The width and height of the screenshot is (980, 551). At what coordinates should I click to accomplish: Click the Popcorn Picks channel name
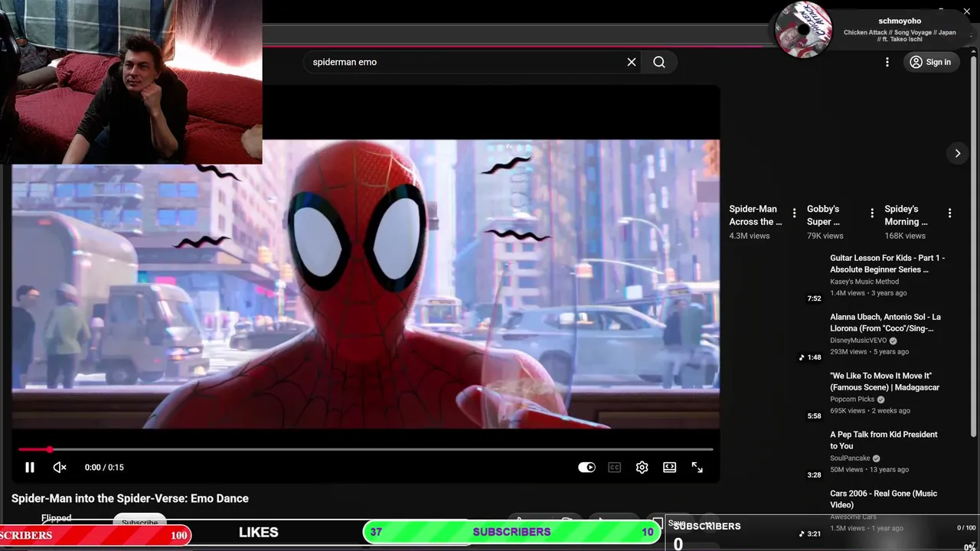(853, 399)
